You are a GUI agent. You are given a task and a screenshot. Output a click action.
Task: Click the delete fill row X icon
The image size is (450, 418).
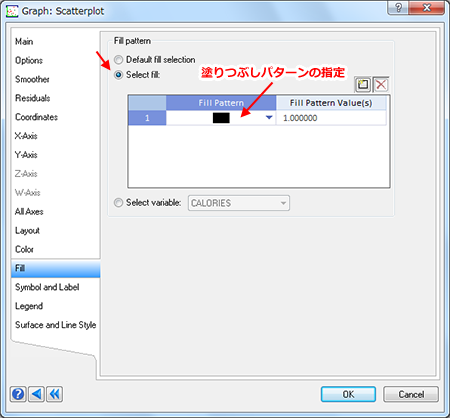point(381,84)
